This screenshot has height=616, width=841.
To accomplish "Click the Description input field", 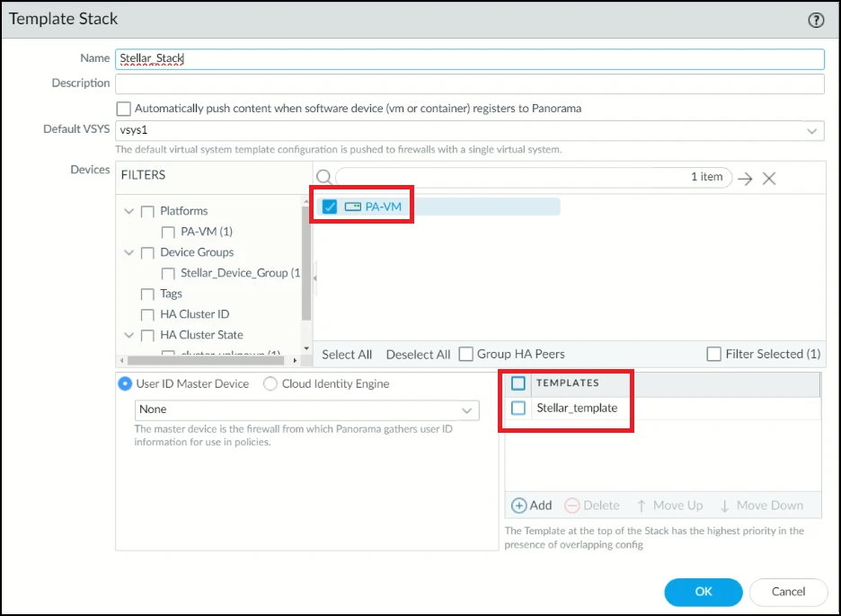I will (x=470, y=84).
